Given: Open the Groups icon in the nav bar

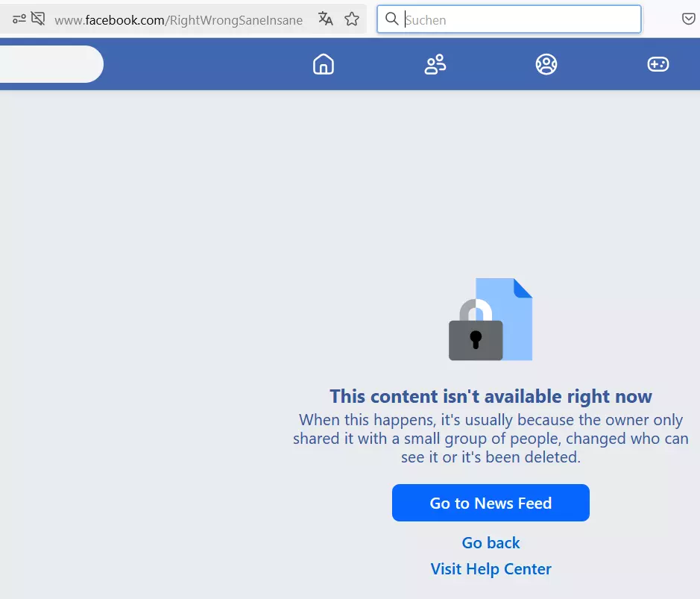Looking at the screenshot, I should click(x=546, y=64).
